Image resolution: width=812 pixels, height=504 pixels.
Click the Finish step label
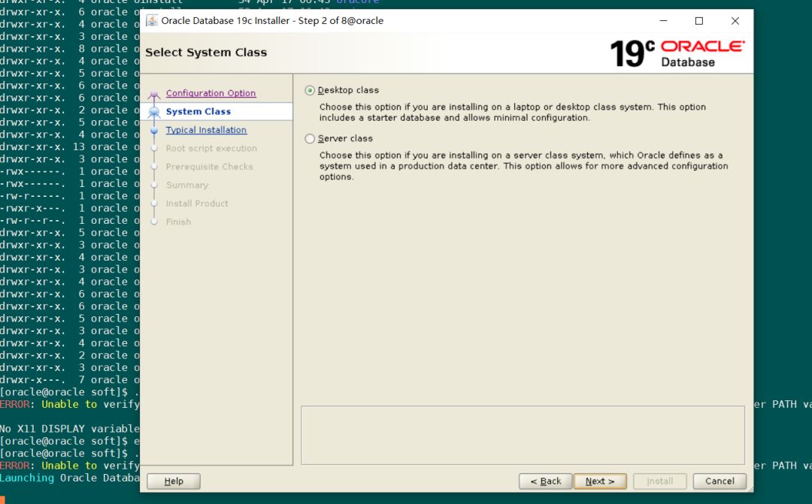(178, 222)
